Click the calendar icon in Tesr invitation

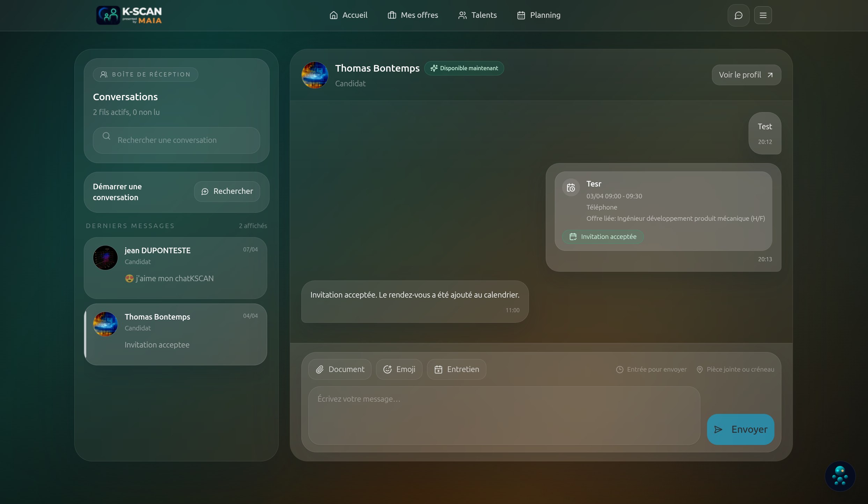click(x=571, y=188)
